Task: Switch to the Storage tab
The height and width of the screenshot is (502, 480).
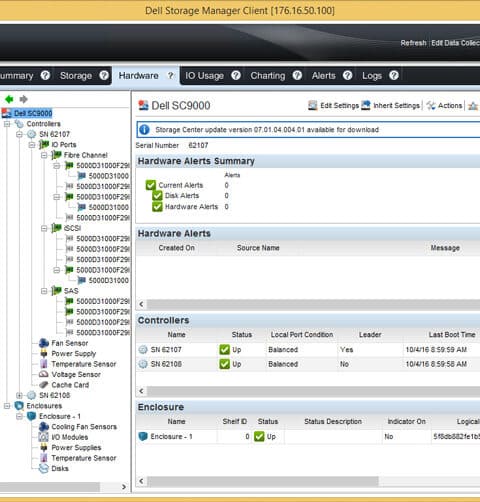Action: [x=76, y=76]
